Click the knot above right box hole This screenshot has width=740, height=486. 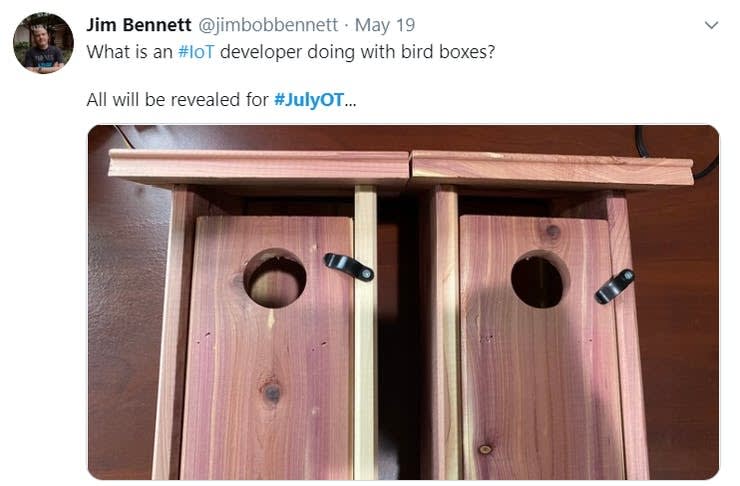click(x=553, y=231)
